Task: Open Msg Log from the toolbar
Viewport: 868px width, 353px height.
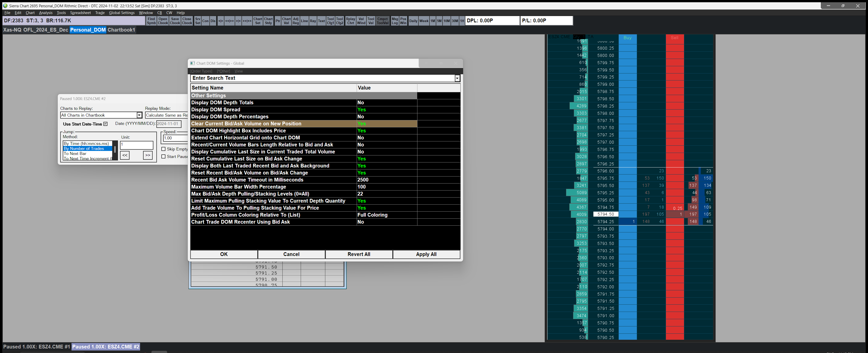Action: click(395, 21)
